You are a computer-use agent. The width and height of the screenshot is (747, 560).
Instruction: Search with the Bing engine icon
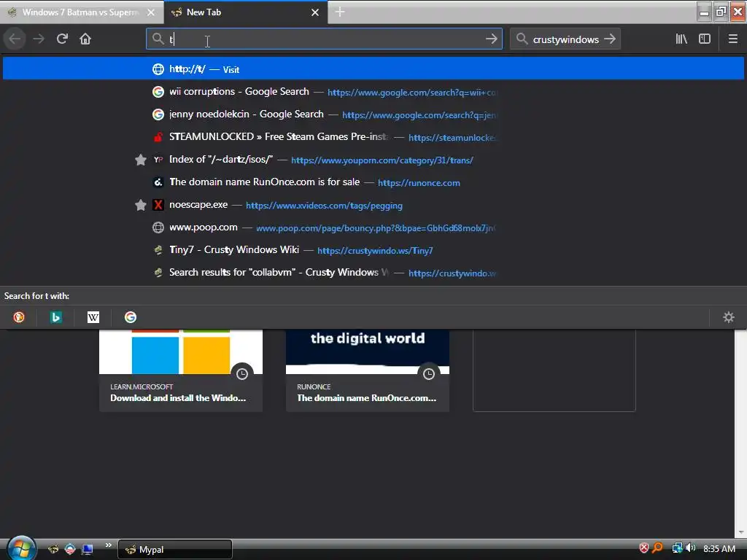[55, 317]
